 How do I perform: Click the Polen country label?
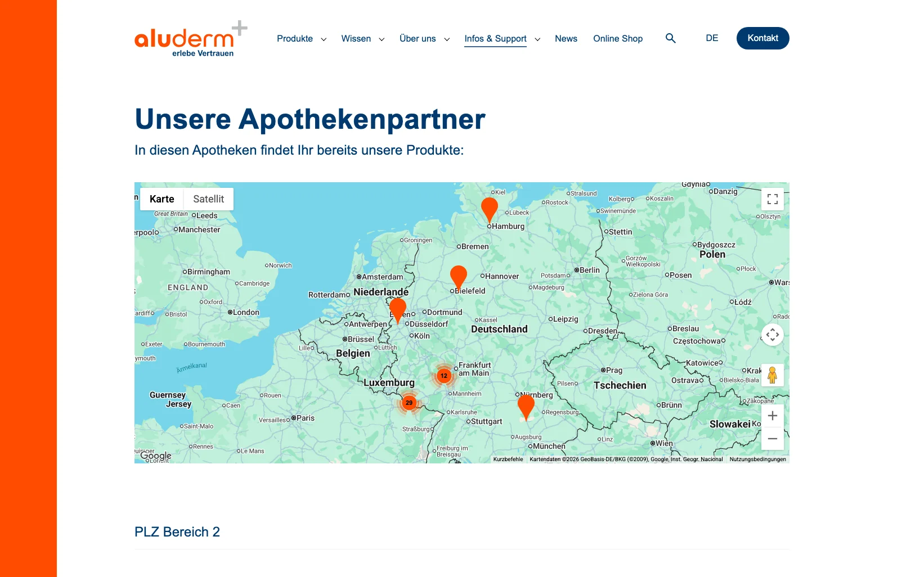(x=712, y=255)
